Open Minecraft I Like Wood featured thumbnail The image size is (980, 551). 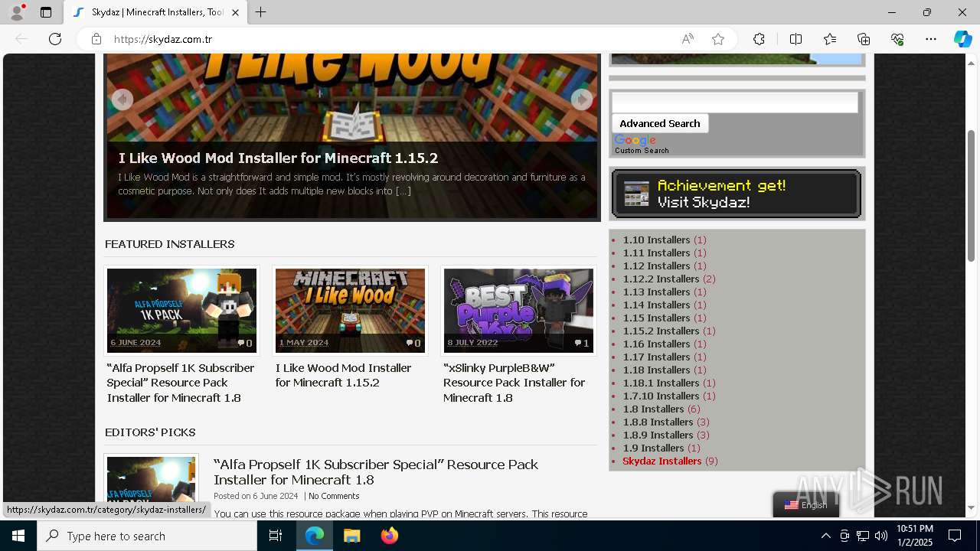[x=350, y=310]
